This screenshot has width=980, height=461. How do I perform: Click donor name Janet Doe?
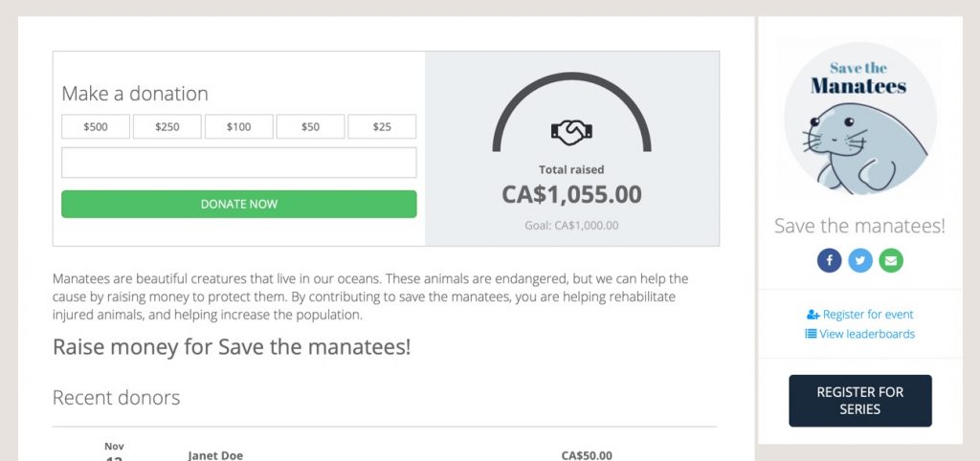pyautogui.click(x=215, y=455)
